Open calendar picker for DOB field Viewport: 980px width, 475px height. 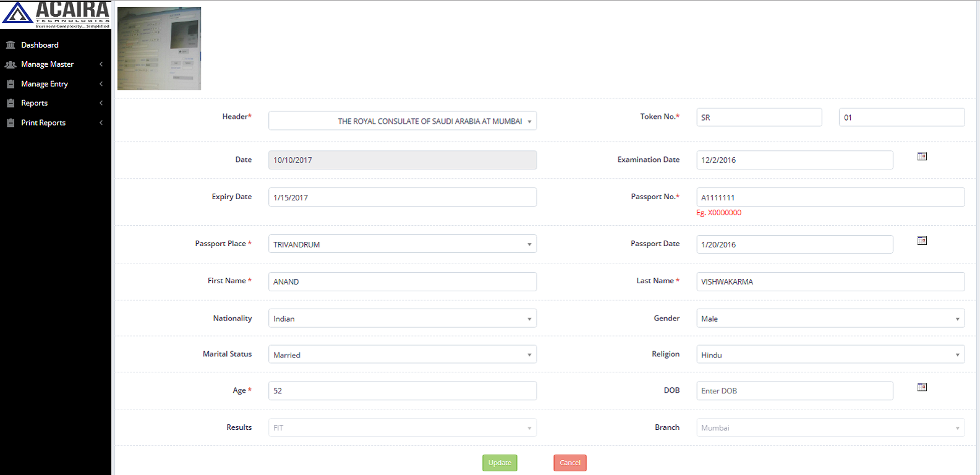click(922, 388)
